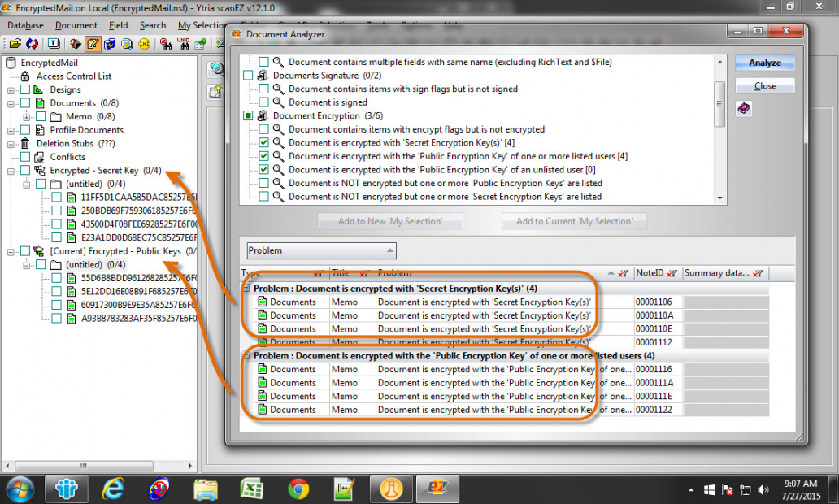Uncheck 'Public Encryption Key of an unlisted user' test
The image size is (839, 504).
[263, 170]
